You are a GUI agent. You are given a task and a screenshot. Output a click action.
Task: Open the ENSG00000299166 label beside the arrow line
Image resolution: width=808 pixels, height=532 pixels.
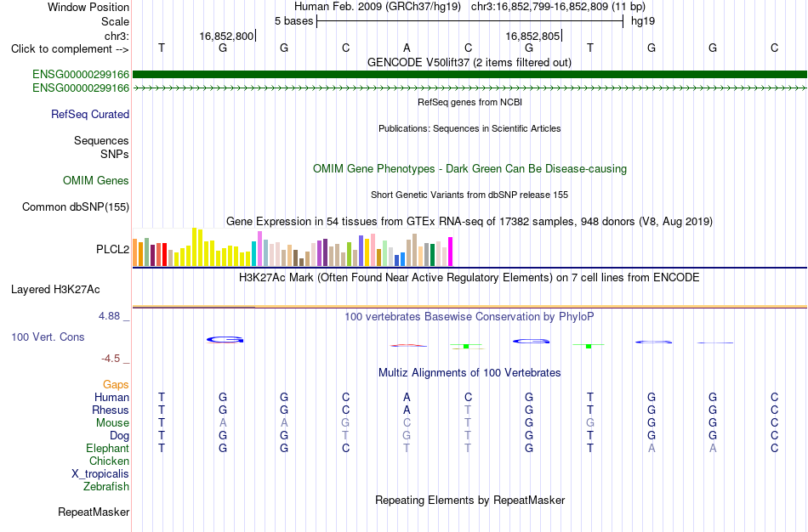click(81, 88)
